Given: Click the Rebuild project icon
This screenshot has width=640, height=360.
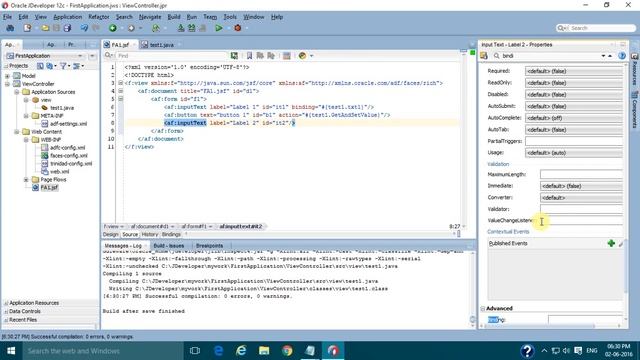Looking at the screenshot, I should [x=191, y=28].
